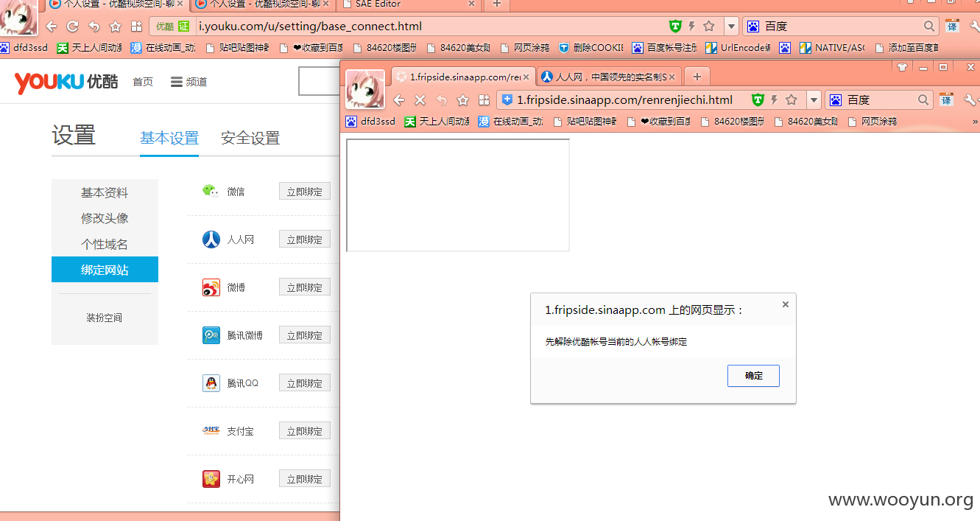
Task: Open 装扮空间 in the sidebar
Action: click(105, 318)
